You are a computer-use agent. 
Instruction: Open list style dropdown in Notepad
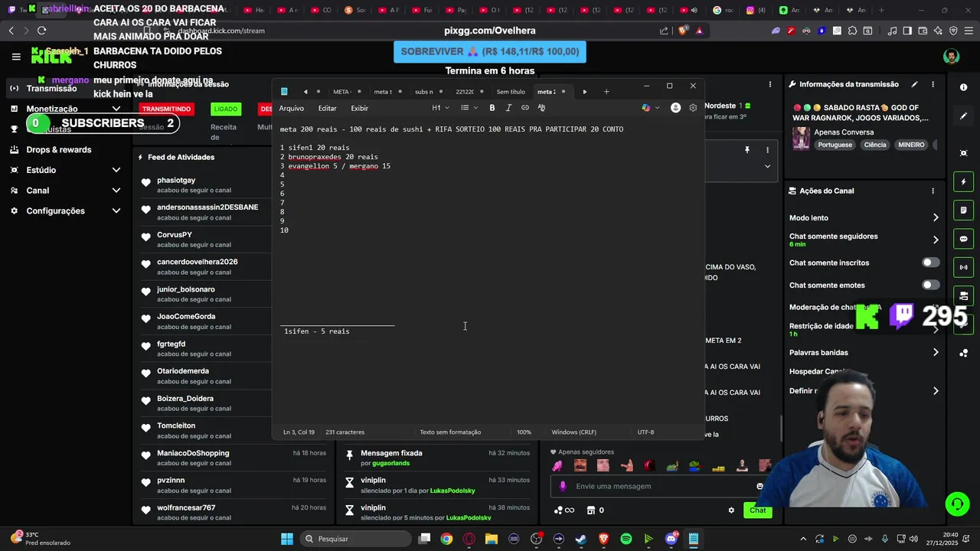pos(469,108)
